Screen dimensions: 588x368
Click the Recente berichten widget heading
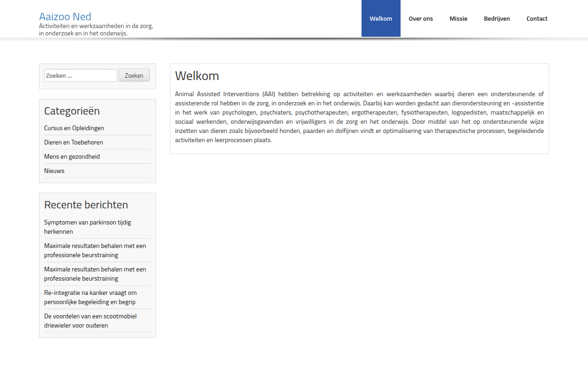pyautogui.click(x=86, y=205)
